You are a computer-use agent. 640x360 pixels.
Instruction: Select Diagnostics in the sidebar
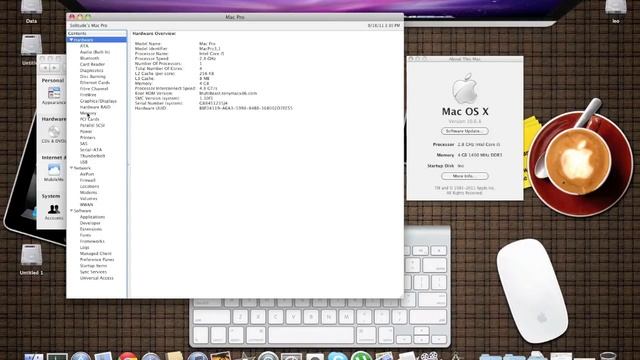(x=91, y=70)
